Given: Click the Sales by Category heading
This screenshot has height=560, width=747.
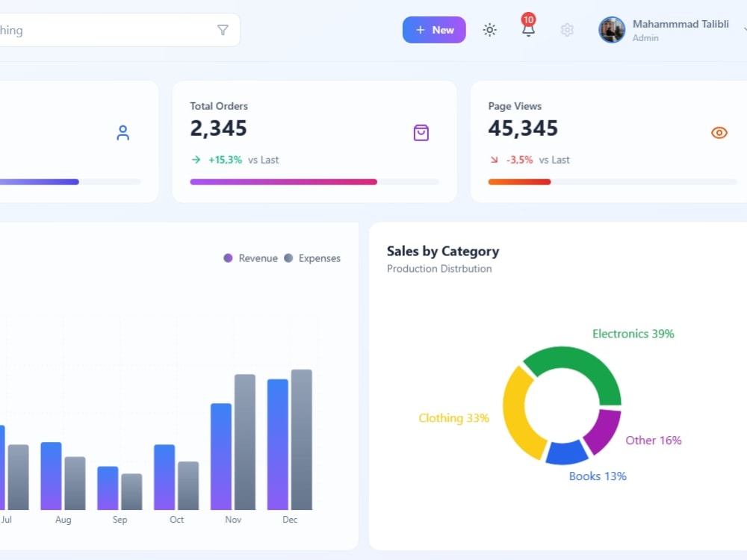Looking at the screenshot, I should point(443,251).
